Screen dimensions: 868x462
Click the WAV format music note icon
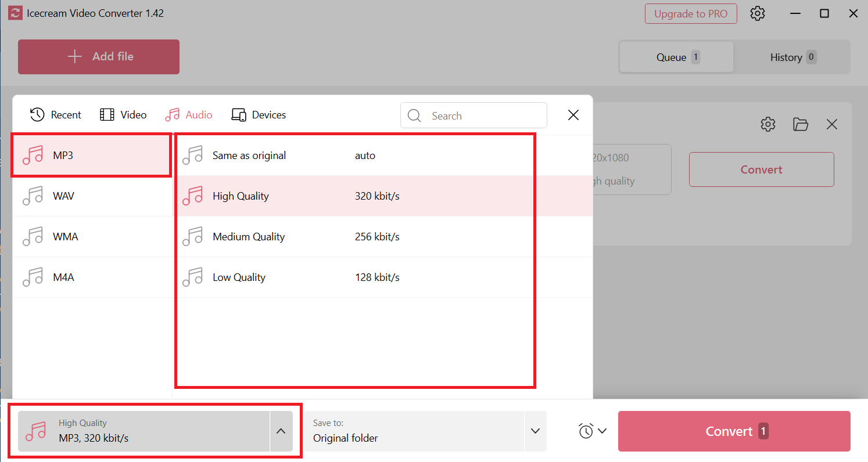pos(33,196)
